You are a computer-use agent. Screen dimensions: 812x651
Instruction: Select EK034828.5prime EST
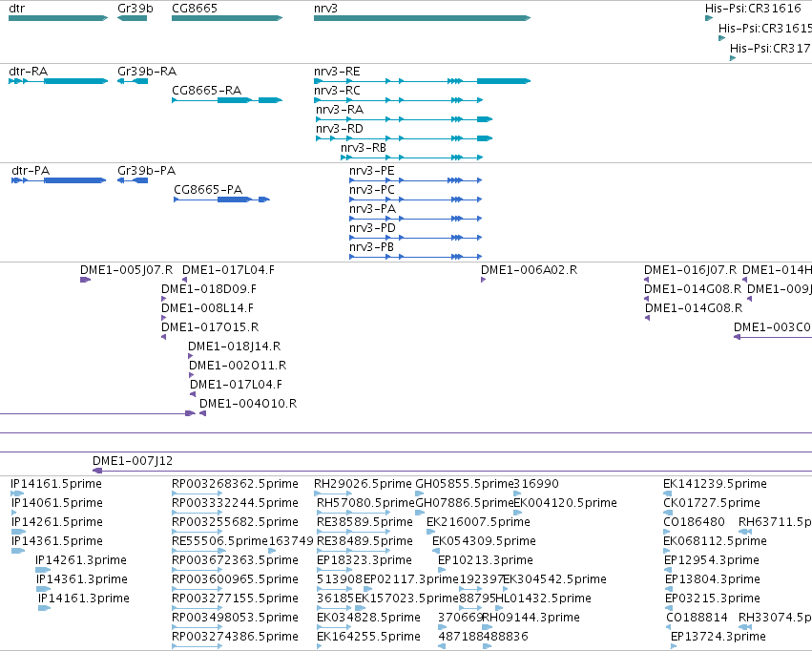pyautogui.click(x=334, y=627)
